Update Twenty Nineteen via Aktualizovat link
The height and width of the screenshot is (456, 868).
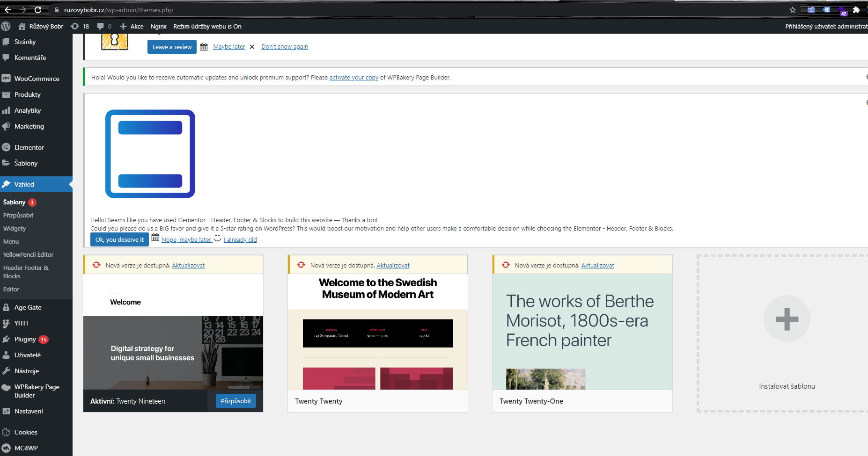point(188,265)
